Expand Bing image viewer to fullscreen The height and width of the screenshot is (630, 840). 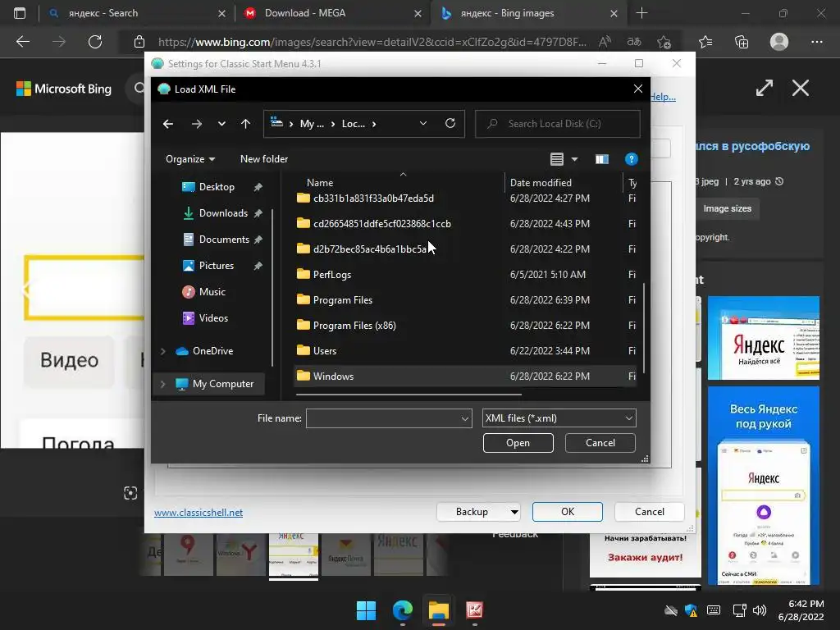[765, 88]
